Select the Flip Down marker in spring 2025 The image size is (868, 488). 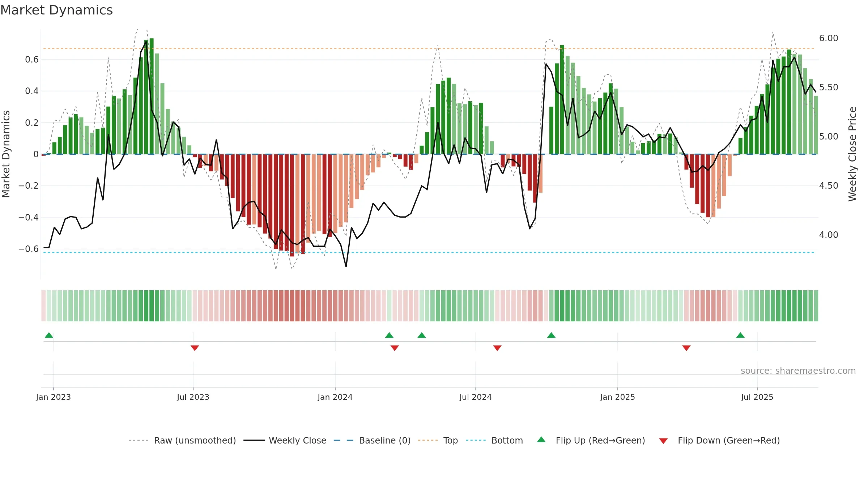tap(686, 348)
